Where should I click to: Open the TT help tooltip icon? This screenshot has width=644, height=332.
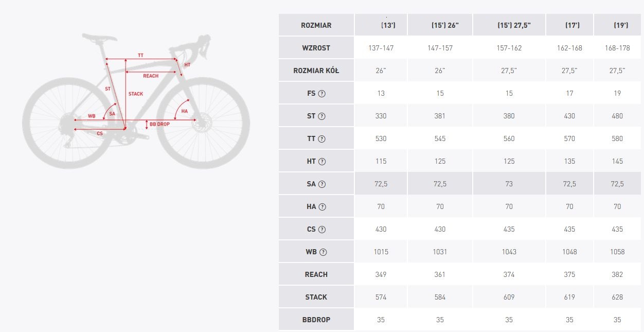tap(322, 139)
